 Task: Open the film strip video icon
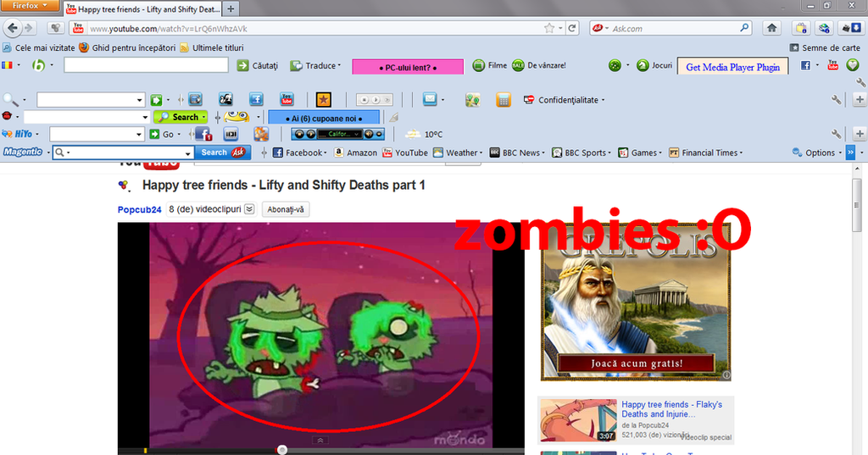coord(231,134)
